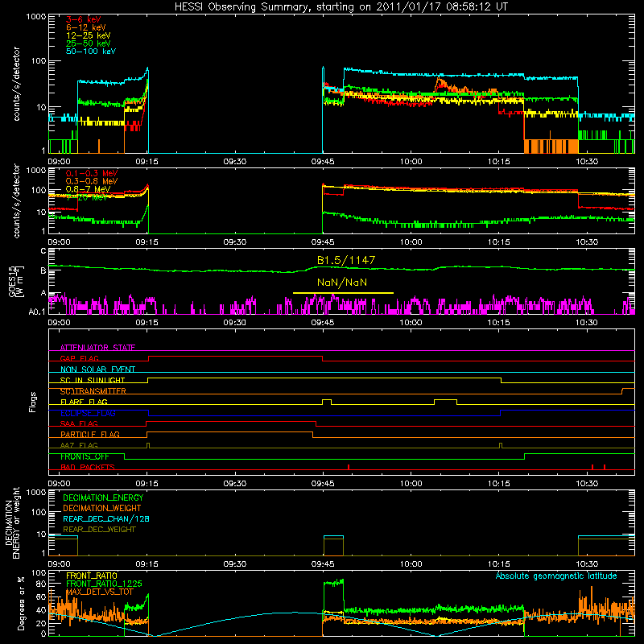This screenshot has width=644, height=644.
Task: Click the HESSI Observing Summary title text
Action: 341,7
